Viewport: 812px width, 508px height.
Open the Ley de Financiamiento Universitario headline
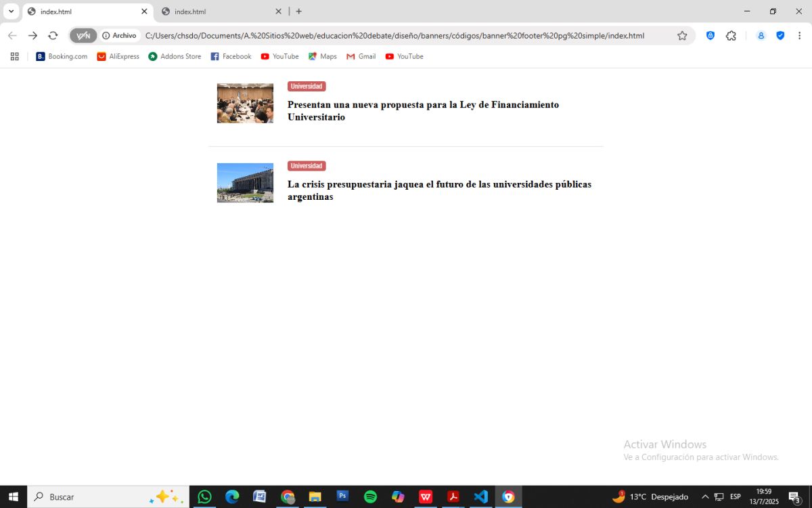coord(423,111)
